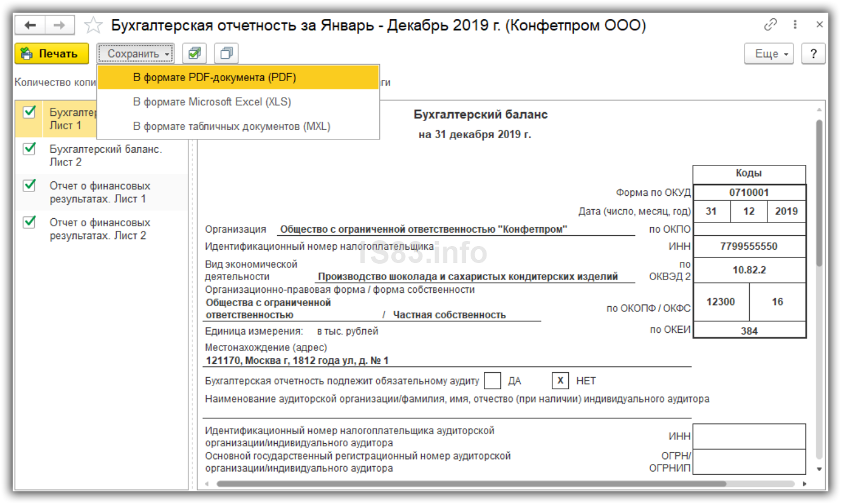
Task: Untick the first Лист 1 checkbox in the list
Action: (29, 112)
